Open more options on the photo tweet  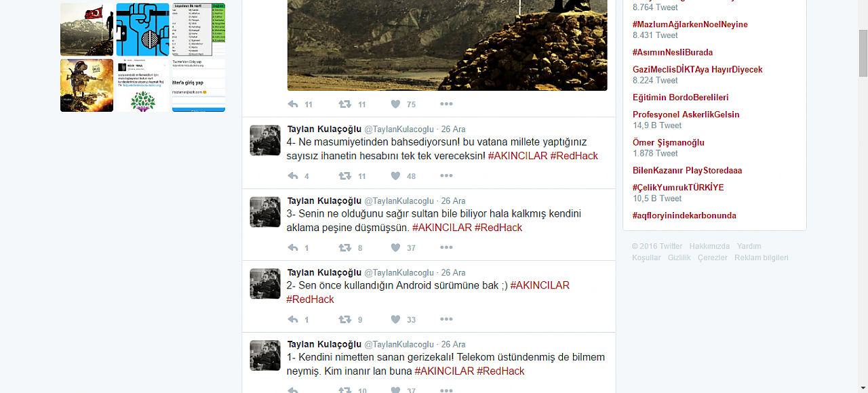pos(446,104)
